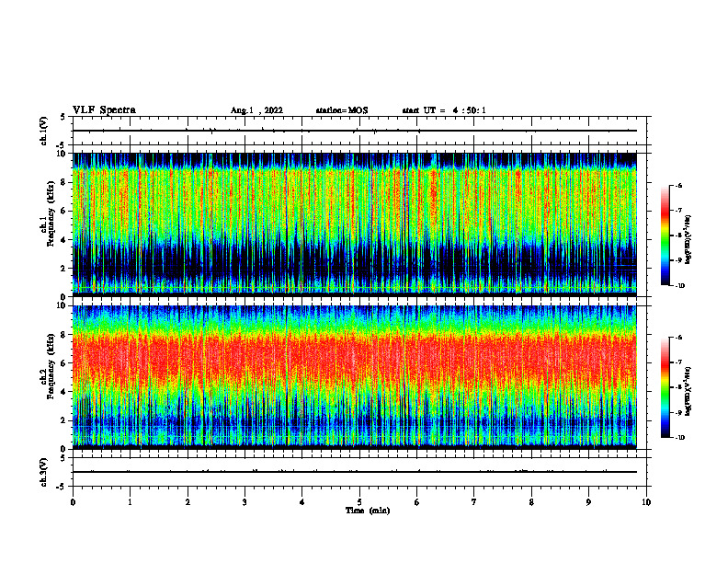Click tick label '7' on the time axis
The width and height of the screenshot is (728, 563).
coord(474,502)
